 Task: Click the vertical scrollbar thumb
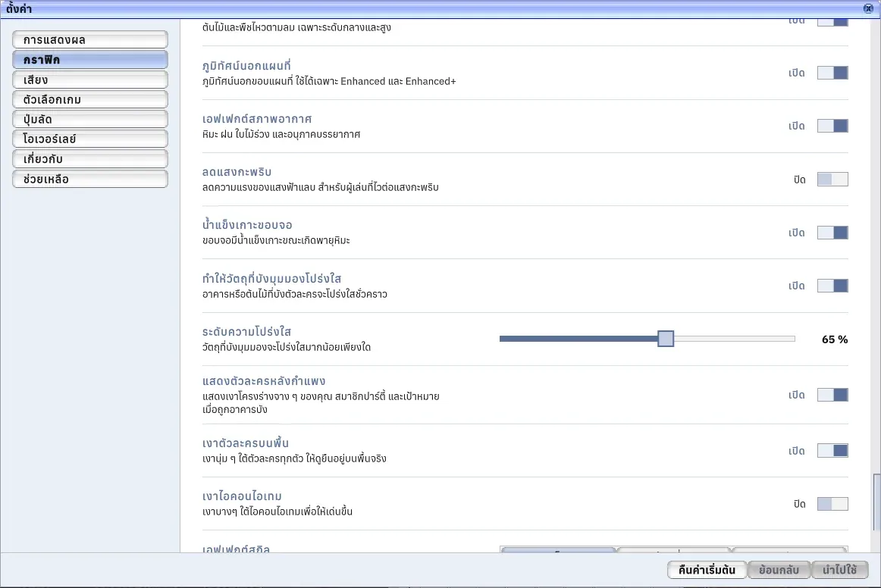click(x=876, y=502)
